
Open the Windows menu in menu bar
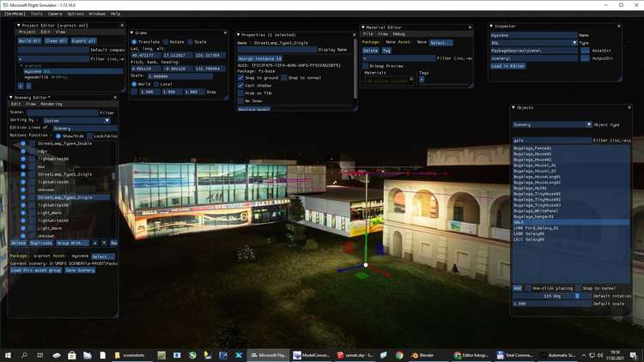(97, 14)
